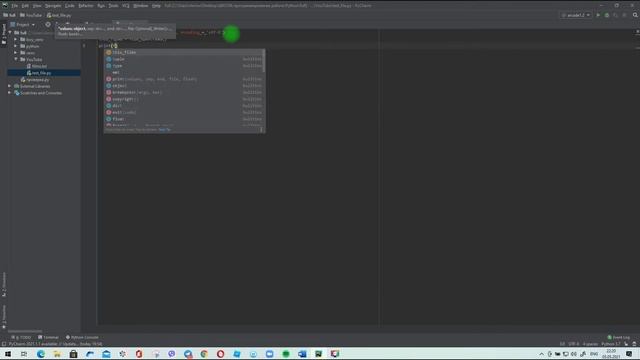
Task: Choose 'breakpoint' from the completion list
Action: point(184,92)
